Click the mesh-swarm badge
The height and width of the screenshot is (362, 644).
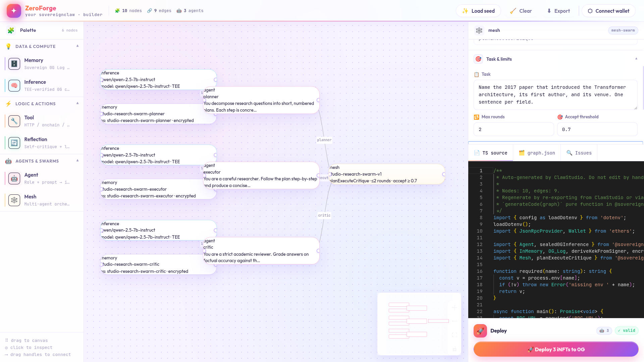coord(623,31)
